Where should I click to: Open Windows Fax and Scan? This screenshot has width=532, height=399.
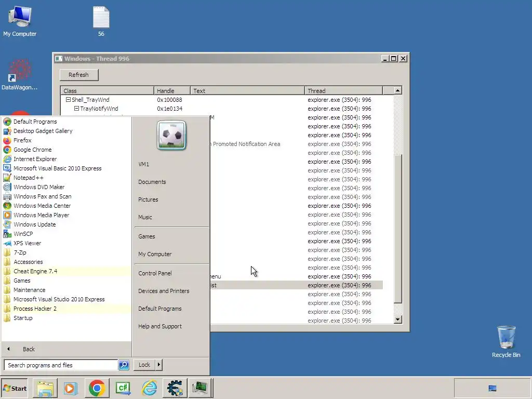tap(43, 196)
